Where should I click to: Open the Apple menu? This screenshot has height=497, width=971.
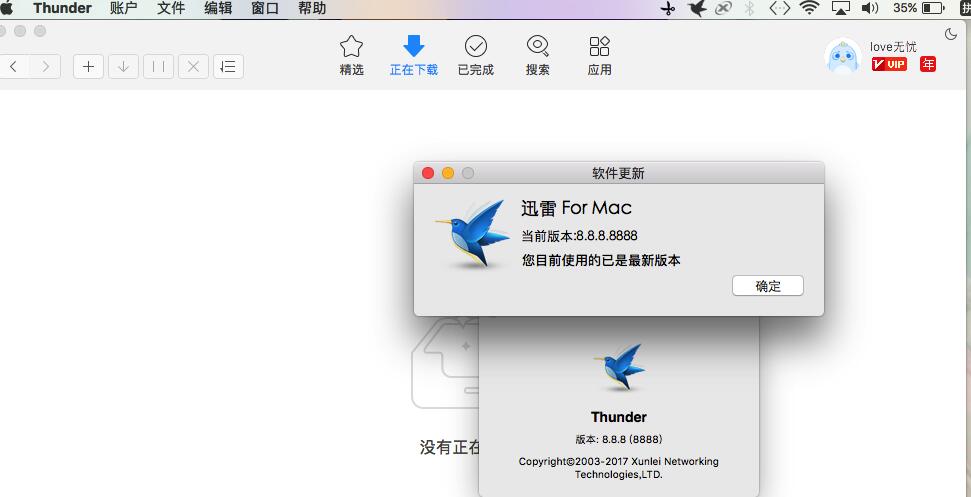pyautogui.click(x=7, y=8)
